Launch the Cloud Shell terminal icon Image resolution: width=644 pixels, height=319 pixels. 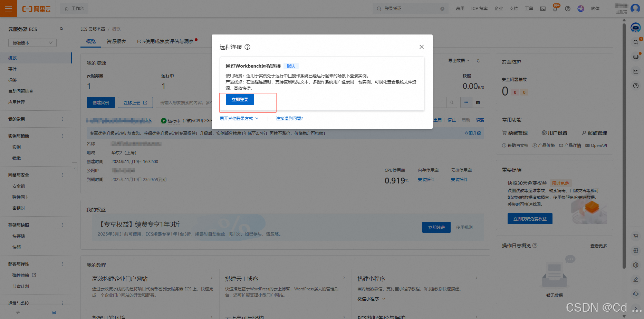pyautogui.click(x=543, y=9)
